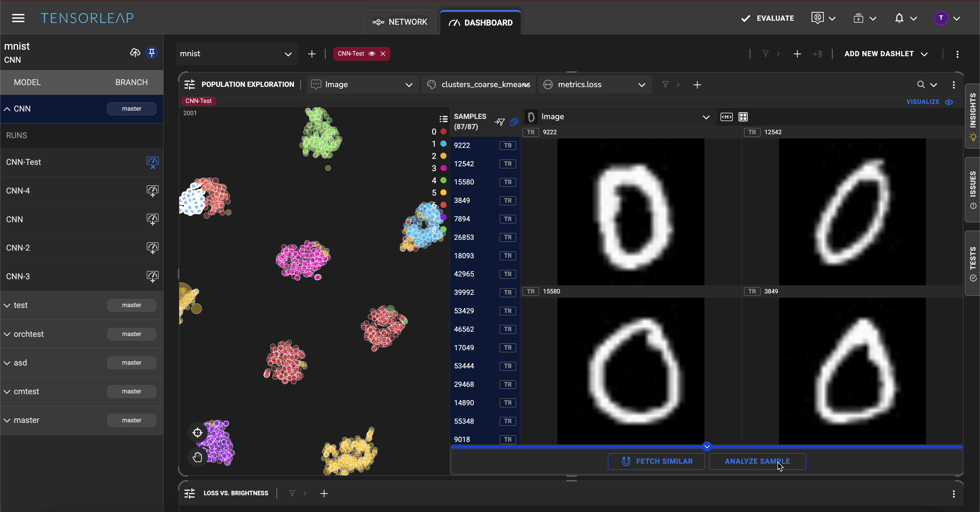This screenshot has height=512, width=980.
Task: Toggle visibility eye on CNN-Test chip
Action: click(x=372, y=54)
